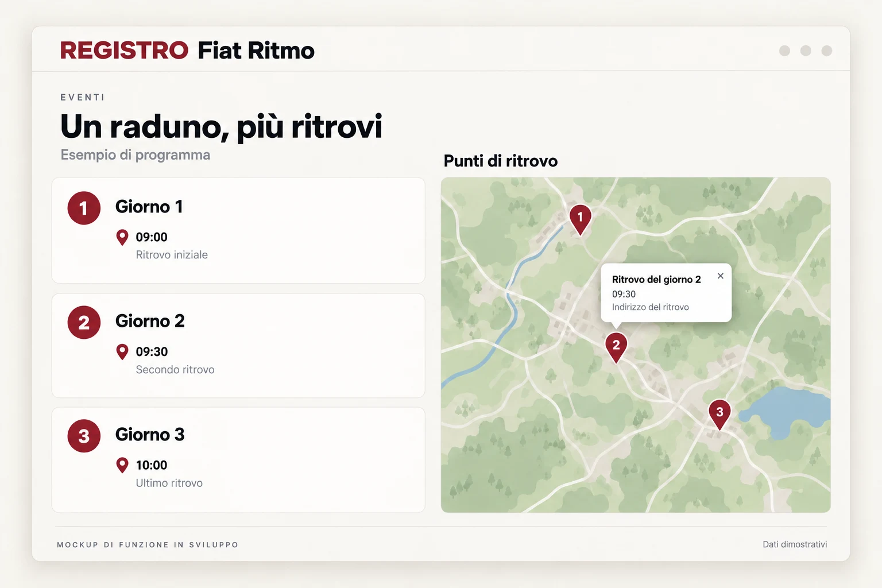Click the location pin icon beside 09:00

(122, 238)
